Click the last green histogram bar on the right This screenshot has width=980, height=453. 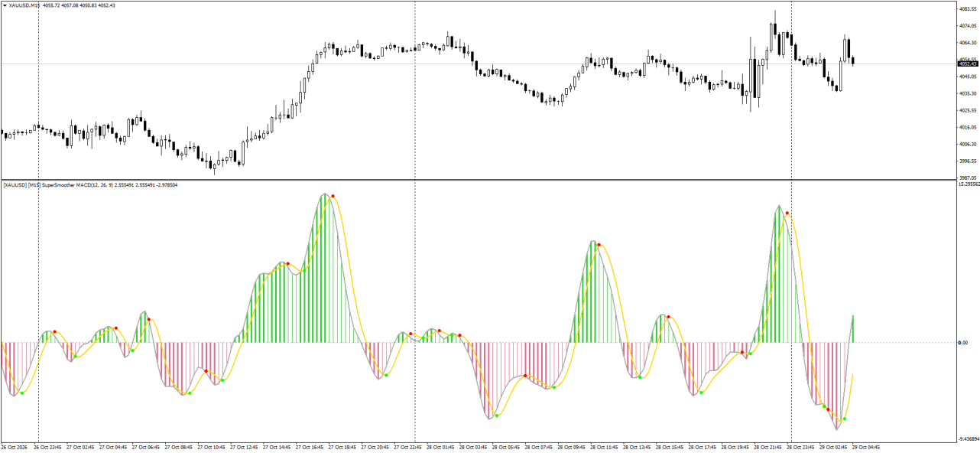click(852, 328)
